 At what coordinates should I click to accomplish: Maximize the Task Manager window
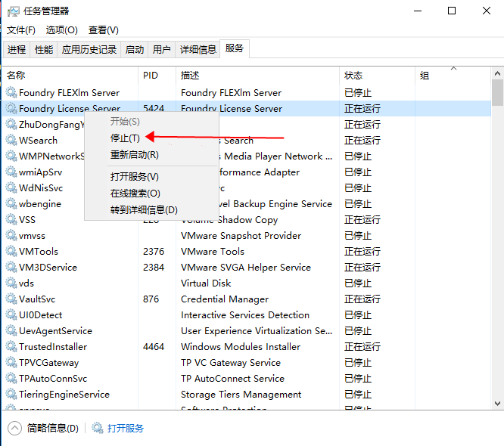(x=452, y=11)
